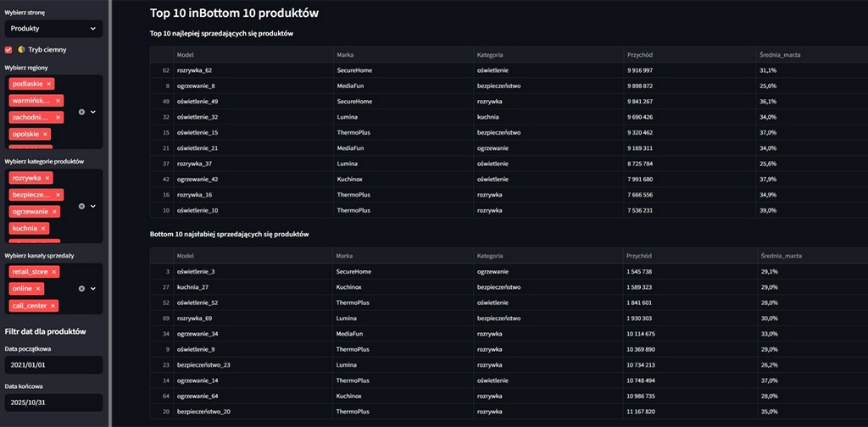Image resolution: width=868 pixels, height=427 pixels.
Task: Clear all selected sales channels
Action: click(x=82, y=288)
